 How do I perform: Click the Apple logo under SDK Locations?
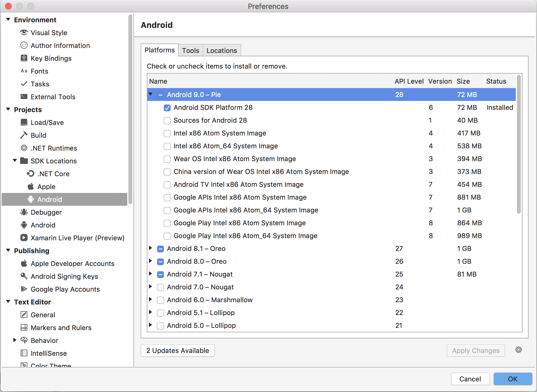point(31,186)
